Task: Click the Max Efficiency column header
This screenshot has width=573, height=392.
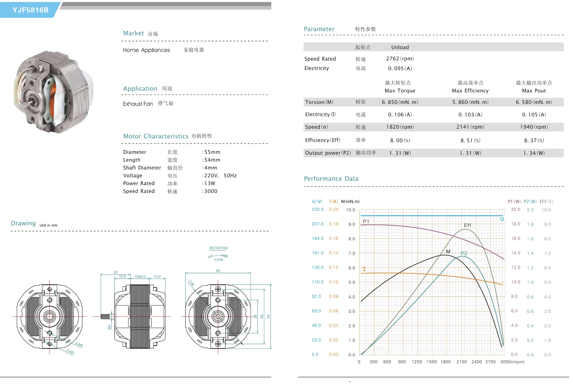Action: (470, 91)
